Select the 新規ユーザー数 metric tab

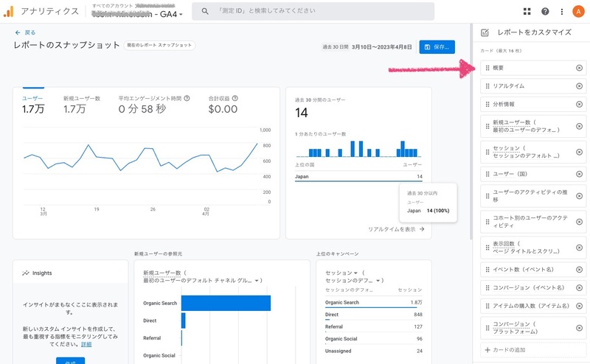[x=82, y=105]
